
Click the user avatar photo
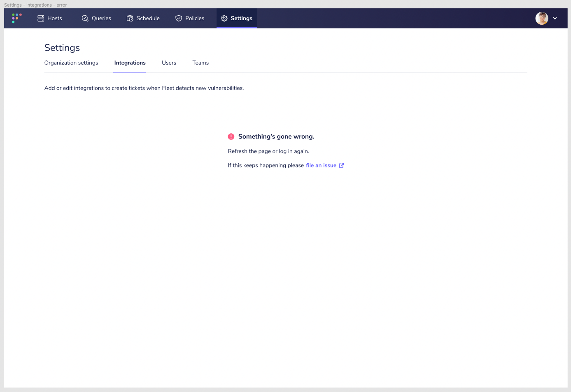click(542, 18)
